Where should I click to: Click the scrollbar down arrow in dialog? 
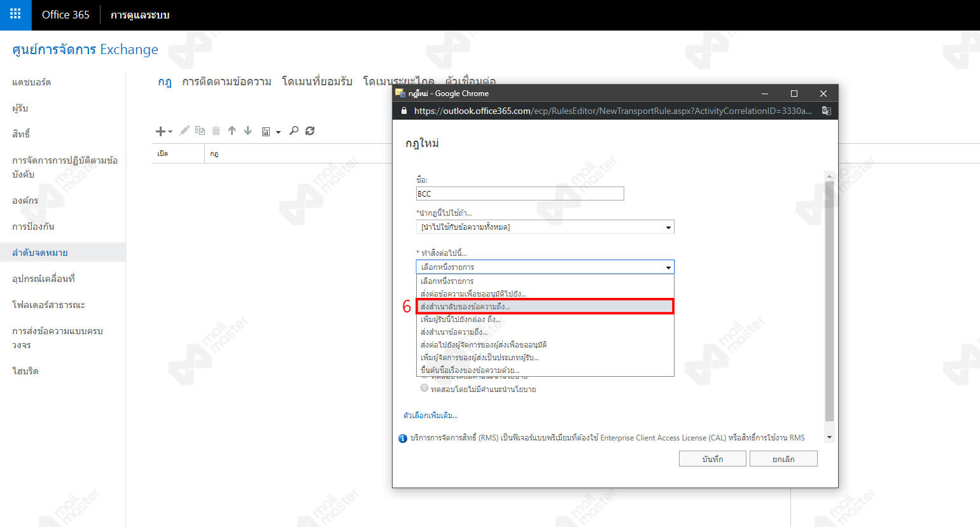829,437
